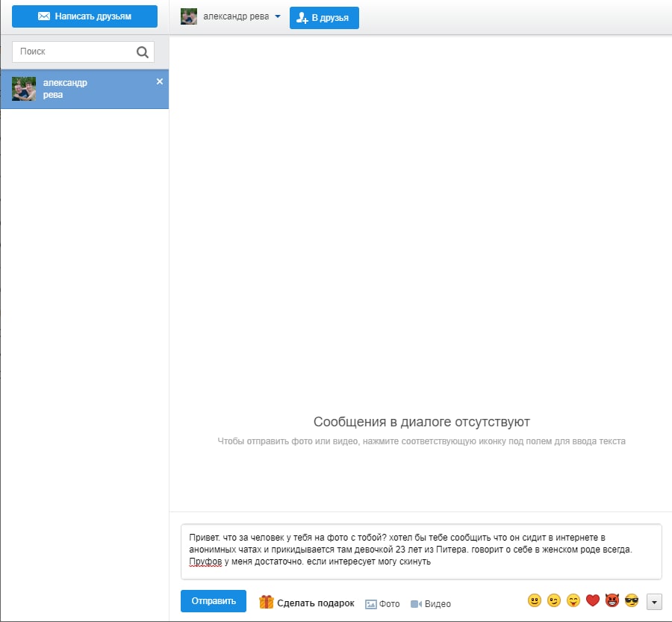Click the underlined word 'Пруфов' in message
The width and height of the screenshot is (672, 622).
(x=205, y=562)
